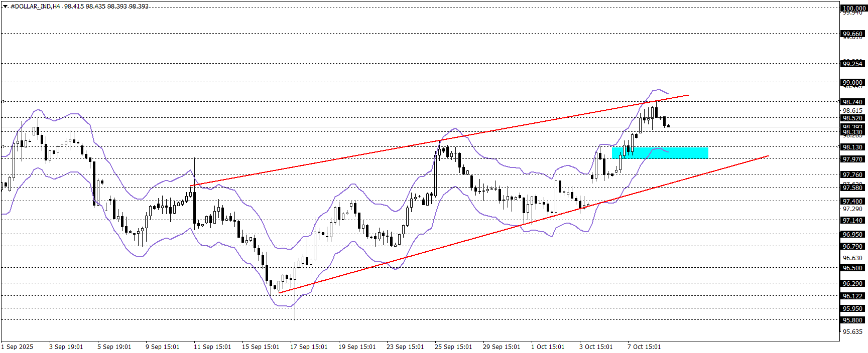The width and height of the screenshot is (868, 353).
Task: Click the 97.140 price level label
Action: pos(852,220)
